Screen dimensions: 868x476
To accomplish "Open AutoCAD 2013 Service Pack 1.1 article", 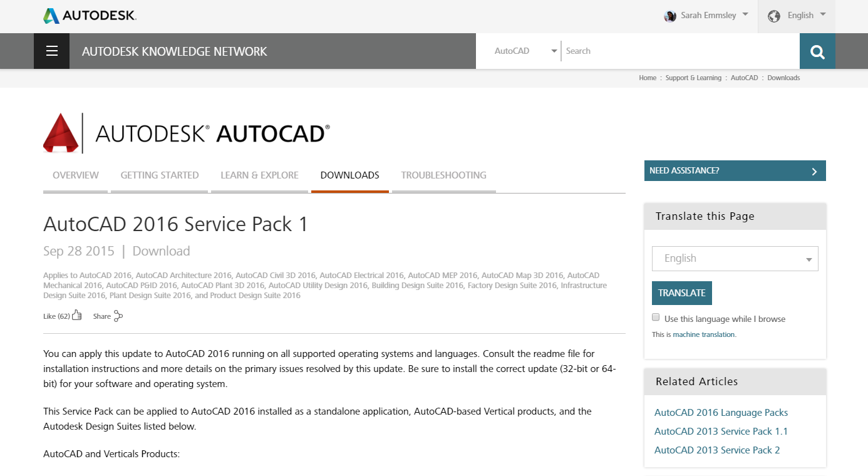I will 721,432.
